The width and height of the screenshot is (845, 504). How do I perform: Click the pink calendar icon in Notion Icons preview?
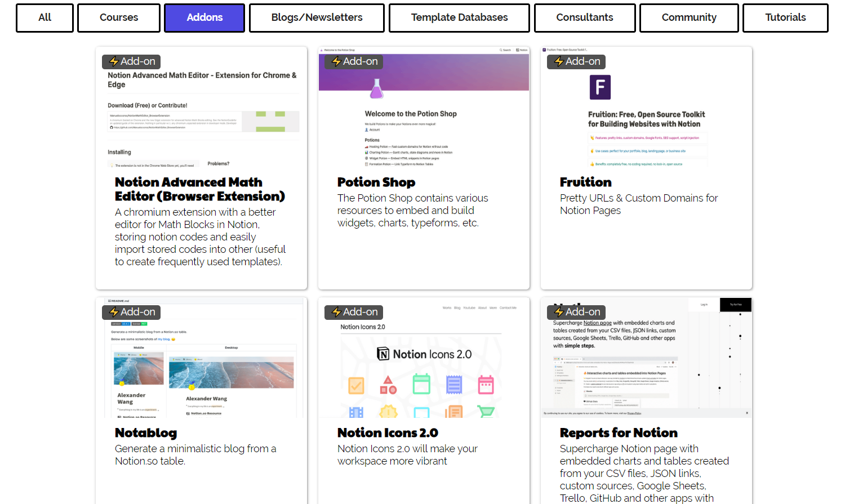pos(486,385)
